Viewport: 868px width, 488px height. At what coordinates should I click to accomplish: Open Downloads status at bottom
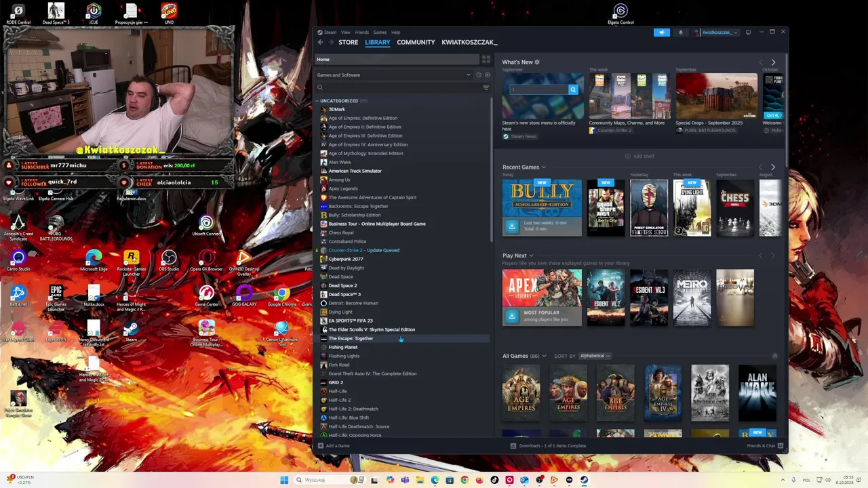[549, 446]
